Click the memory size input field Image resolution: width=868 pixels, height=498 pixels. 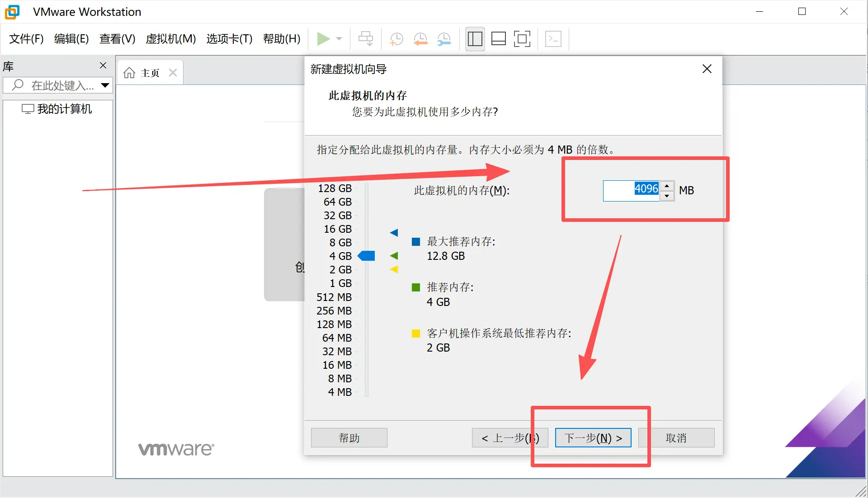pyautogui.click(x=631, y=190)
